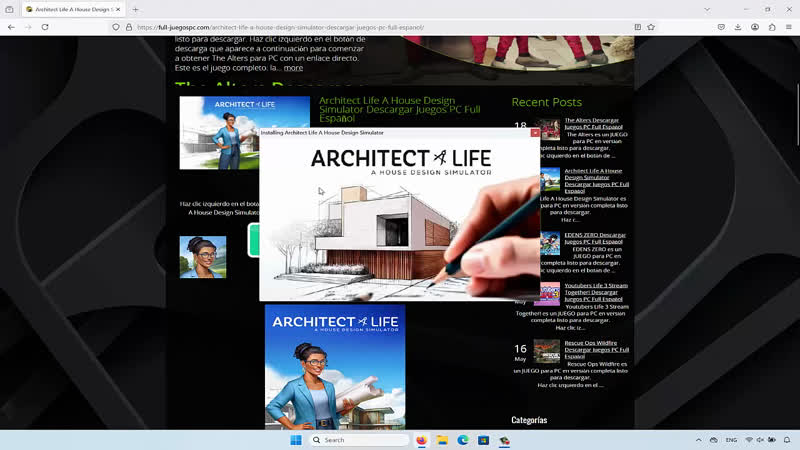Open the tracking protection shield icon

coord(116,27)
